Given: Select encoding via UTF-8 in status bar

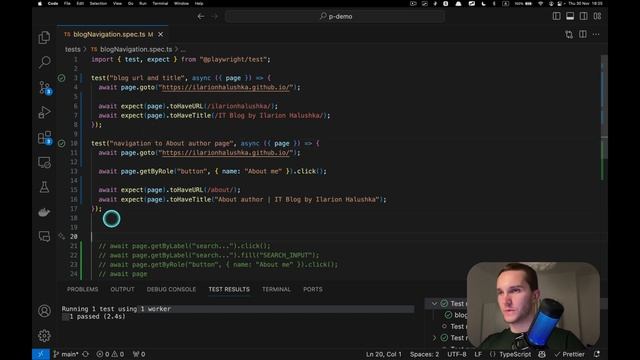Looking at the screenshot, I should (x=457, y=354).
